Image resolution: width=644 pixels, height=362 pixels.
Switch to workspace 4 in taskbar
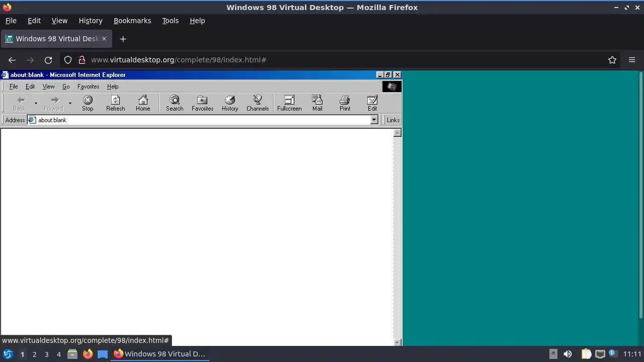(58, 354)
